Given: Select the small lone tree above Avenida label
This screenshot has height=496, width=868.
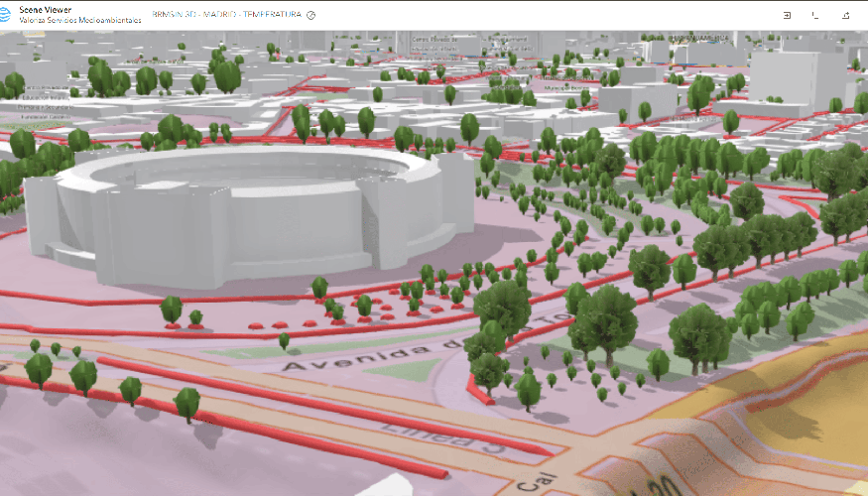Looking at the screenshot, I should 284,340.
